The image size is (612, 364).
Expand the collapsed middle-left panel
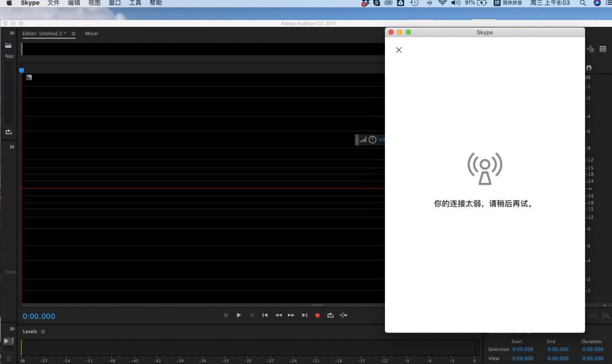pyautogui.click(x=12, y=146)
